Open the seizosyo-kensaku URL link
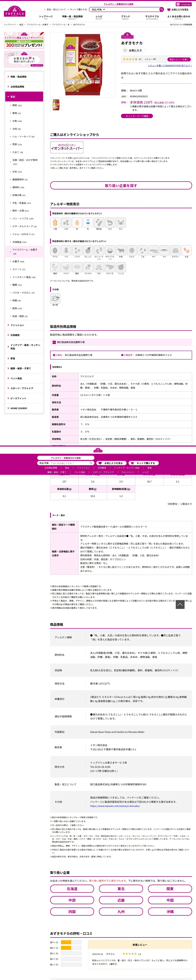Image resolution: width=196 pixels, height=980 pixels. coord(115,806)
